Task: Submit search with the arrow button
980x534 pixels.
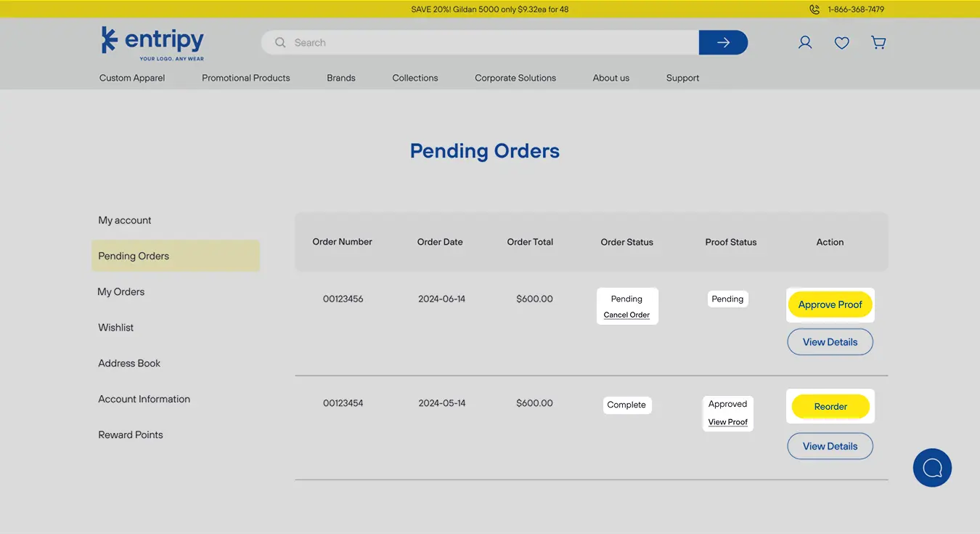Action: click(x=723, y=43)
